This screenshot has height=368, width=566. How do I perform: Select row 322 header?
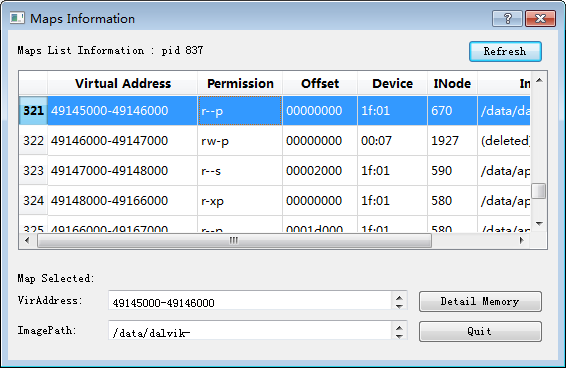pyautogui.click(x=33, y=140)
